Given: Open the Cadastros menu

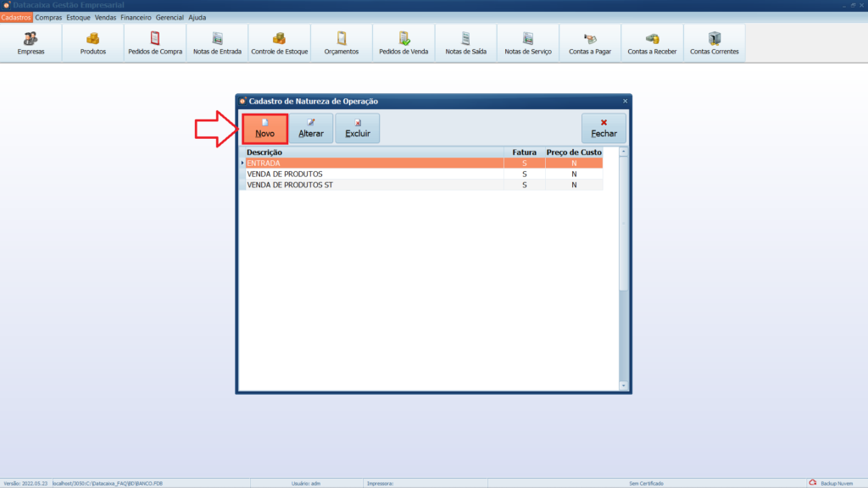Looking at the screenshot, I should [x=17, y=17].
